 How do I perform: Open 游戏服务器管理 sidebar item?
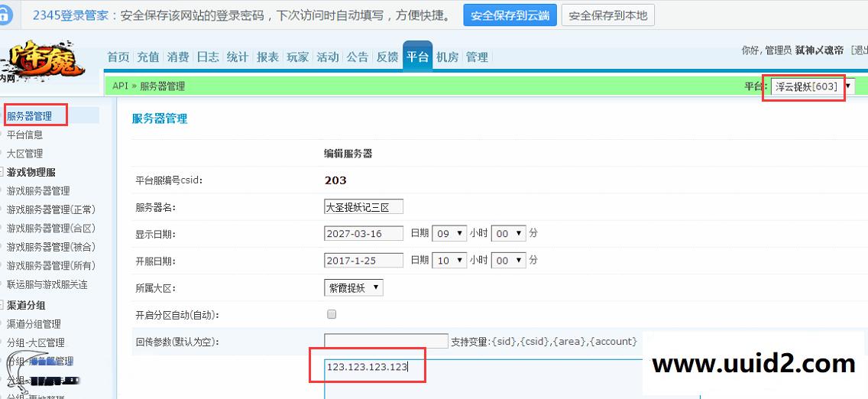pos(38,191)
